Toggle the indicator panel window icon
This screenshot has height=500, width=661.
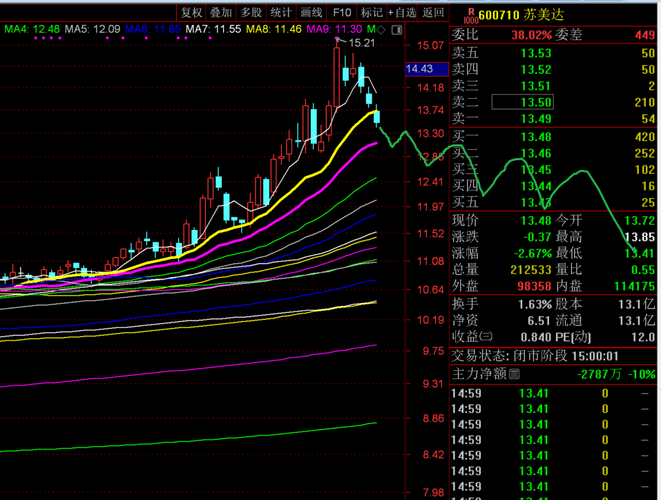[397, 30]
